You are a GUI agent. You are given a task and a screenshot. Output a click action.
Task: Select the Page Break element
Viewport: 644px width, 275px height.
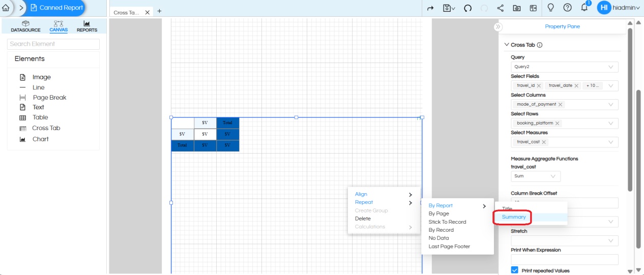coord(49,98)
